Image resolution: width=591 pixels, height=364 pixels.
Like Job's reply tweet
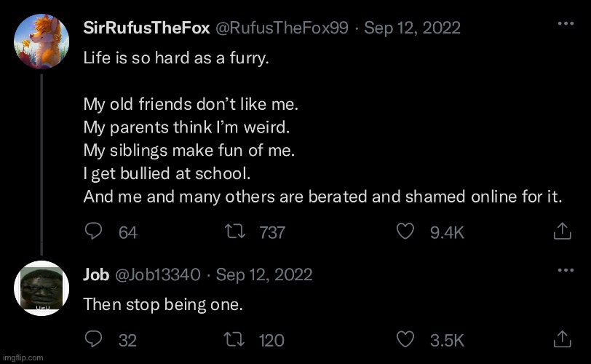(x=405, y=339)
